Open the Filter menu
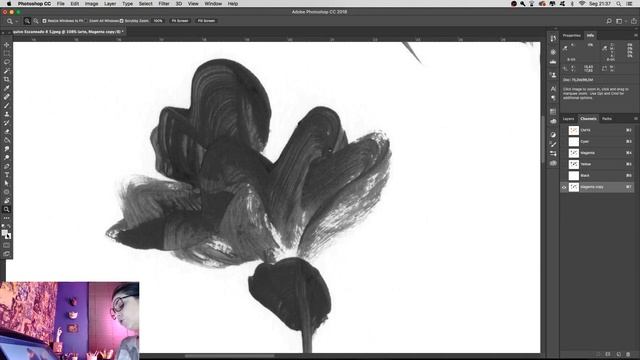This screenshot has width=640, height=360. coord(164,4)
